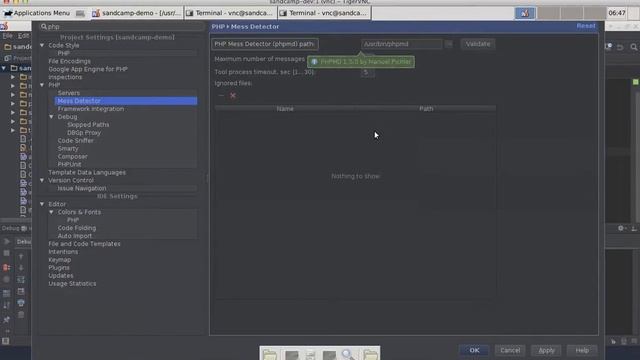
Task: Select Composer in settings tree
Action: (72, 156)
